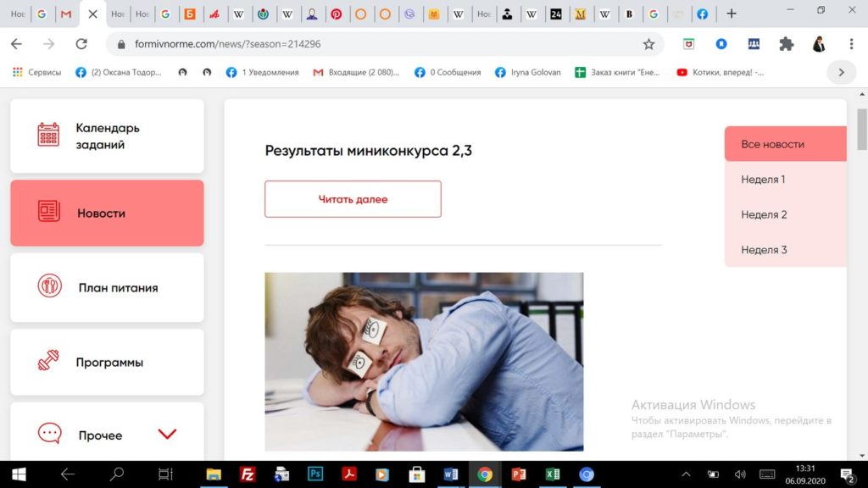Open the Результаты миниконкурса 2,3 headline

pyautogui.click(x=368, y=152)
